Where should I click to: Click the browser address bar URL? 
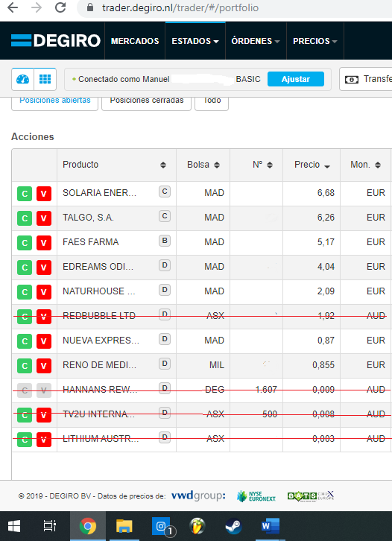(180, 7)
